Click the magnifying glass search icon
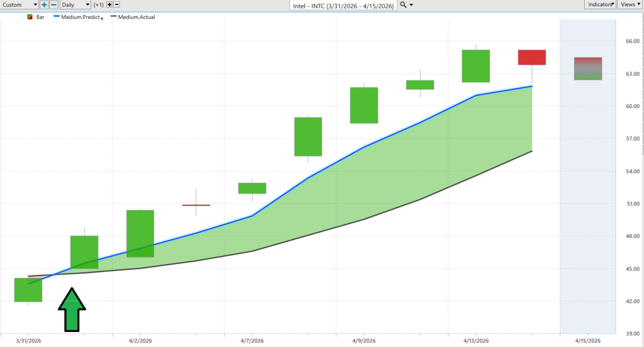The height and width of the screenshot is (347, 644). pyautogui.click(x=403, y=4)
